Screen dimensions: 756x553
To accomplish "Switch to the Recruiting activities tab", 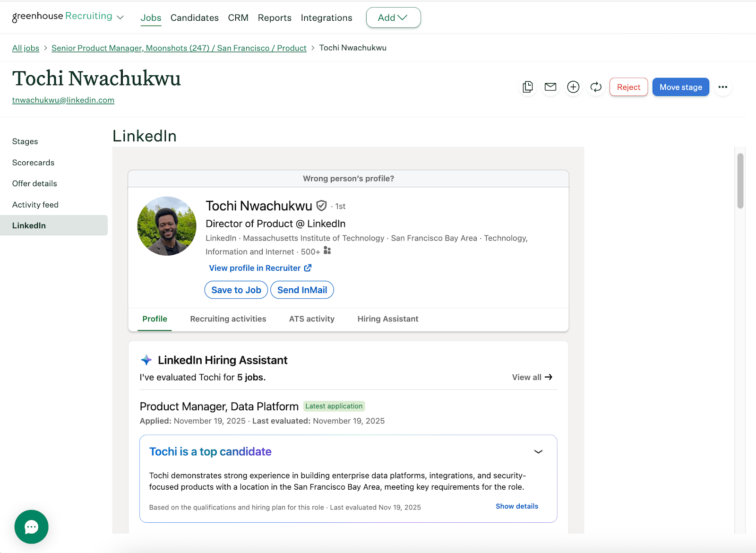I will [228, 319].
